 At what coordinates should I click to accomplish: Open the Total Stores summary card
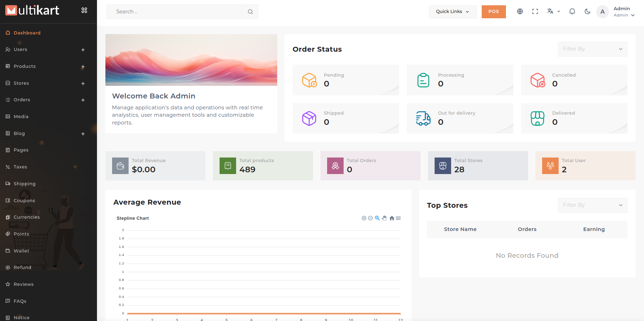pyautogui.click(x=477, y=166)
